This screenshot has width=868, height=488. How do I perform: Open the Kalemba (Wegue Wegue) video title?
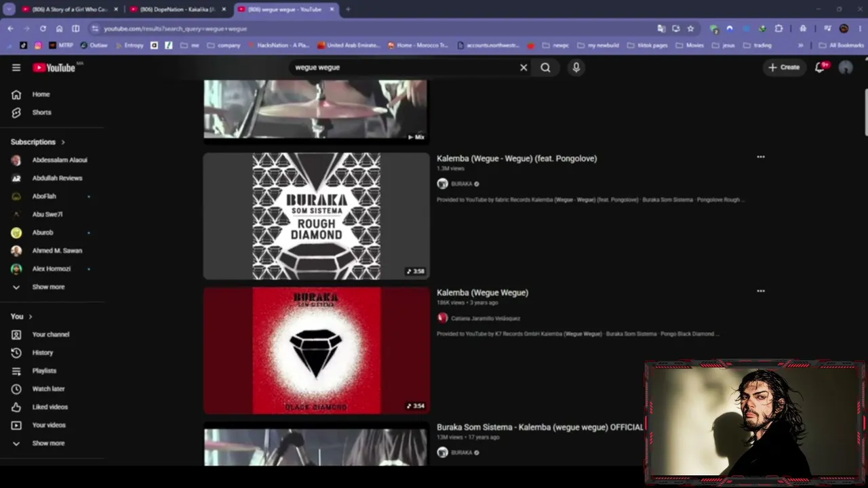pos(482,293)
